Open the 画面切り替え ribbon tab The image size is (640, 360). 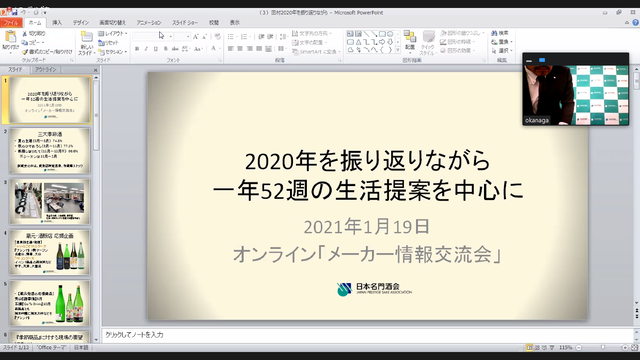click(113, 22)
